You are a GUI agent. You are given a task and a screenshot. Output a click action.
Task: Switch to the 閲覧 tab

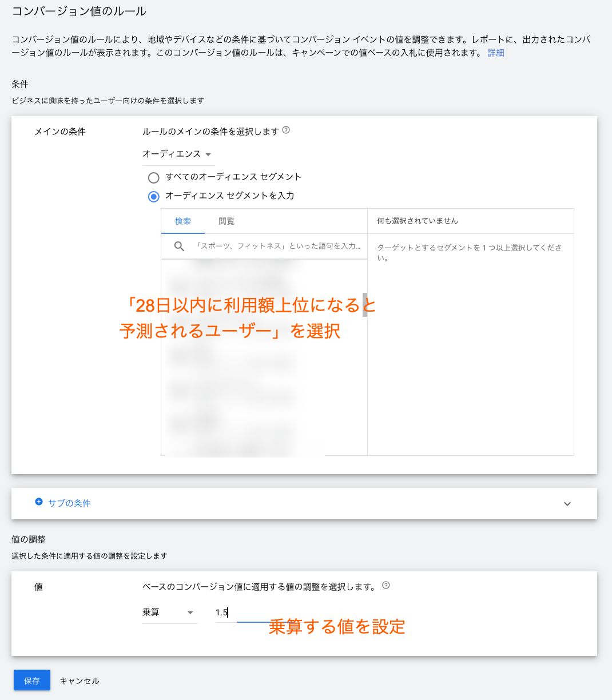tap(226, 221)
